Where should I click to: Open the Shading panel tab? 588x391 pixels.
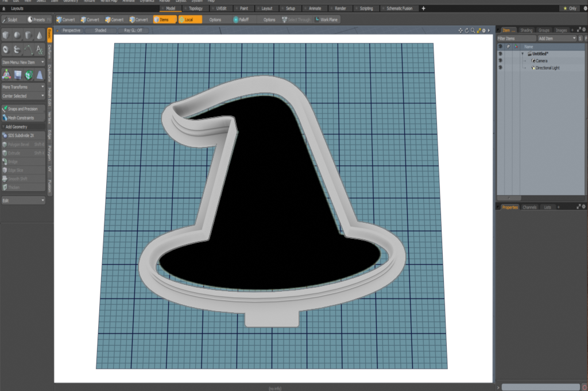(x=526, y=30)
